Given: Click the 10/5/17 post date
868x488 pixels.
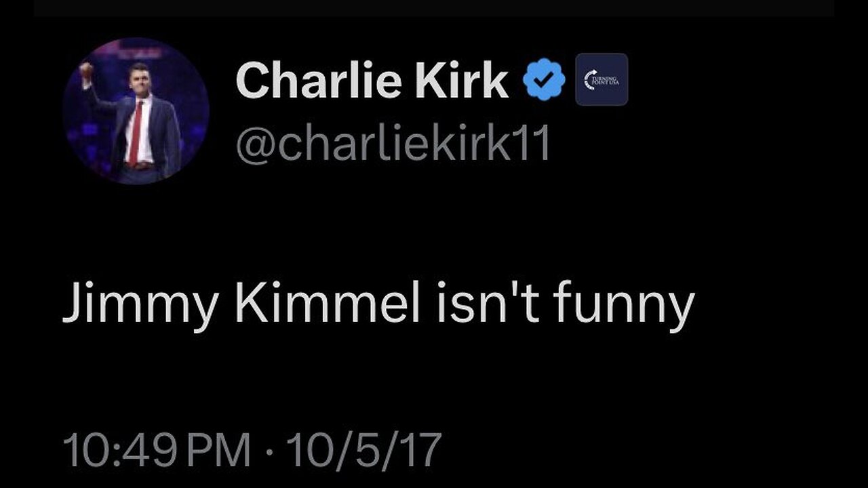Looking at the screenshot, I should click(363, 449).
